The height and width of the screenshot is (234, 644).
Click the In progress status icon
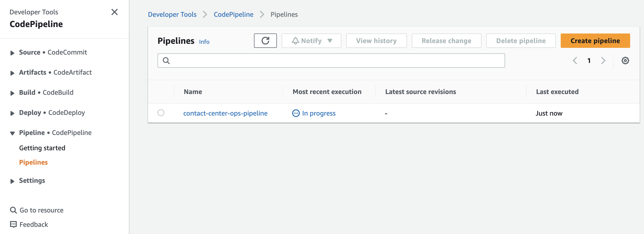(296, 113)
